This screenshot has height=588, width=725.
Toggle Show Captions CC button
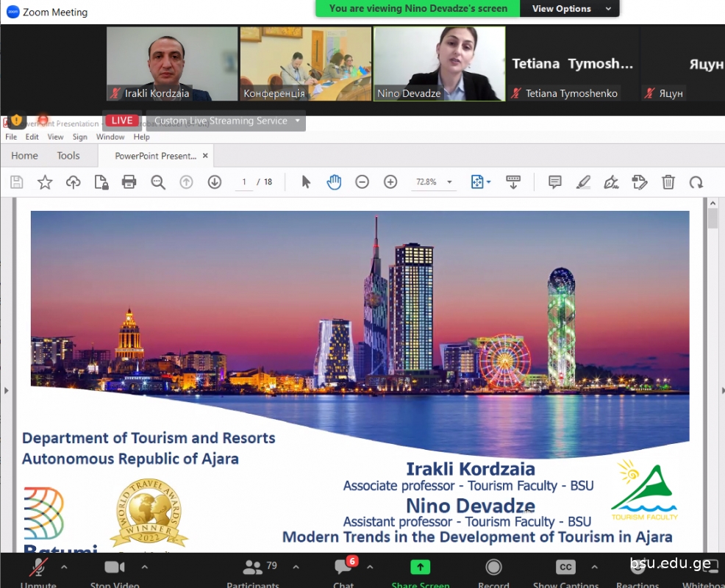565,568
